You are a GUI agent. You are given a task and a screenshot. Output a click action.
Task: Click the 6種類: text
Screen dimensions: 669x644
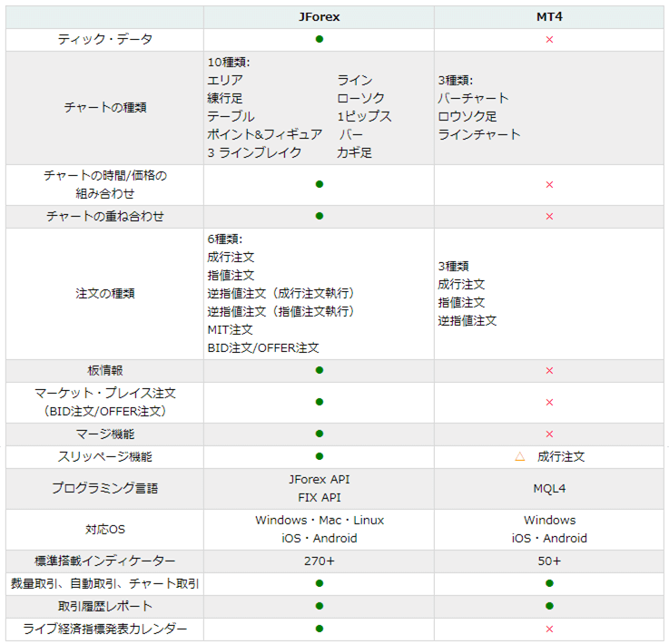225,239
